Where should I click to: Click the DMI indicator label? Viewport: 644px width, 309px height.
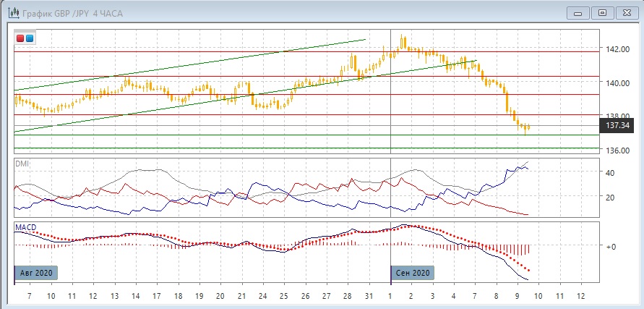(x=23, y=164)
